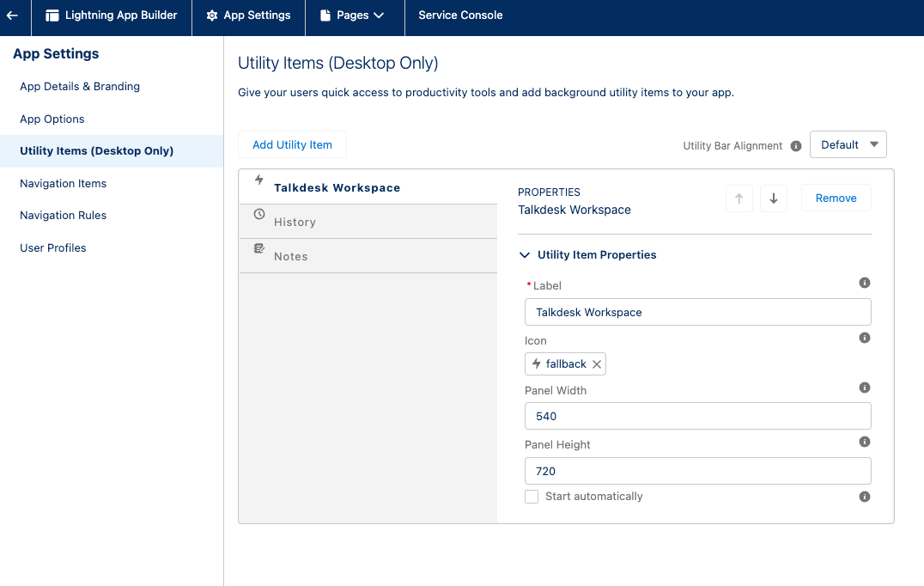This screenshot has height=586, width=924.
Task: Move the utility item up with the arrow
Action: pyautogui.click(x=739, y=198)
